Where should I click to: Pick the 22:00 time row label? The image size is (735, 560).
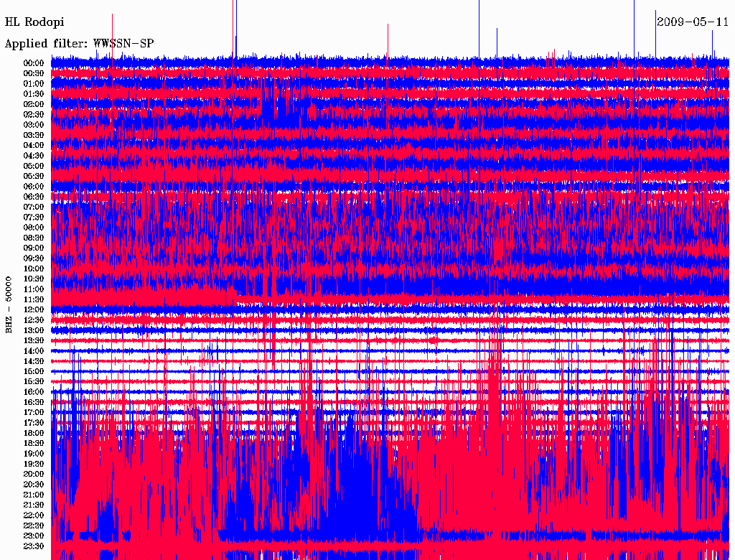34,515
